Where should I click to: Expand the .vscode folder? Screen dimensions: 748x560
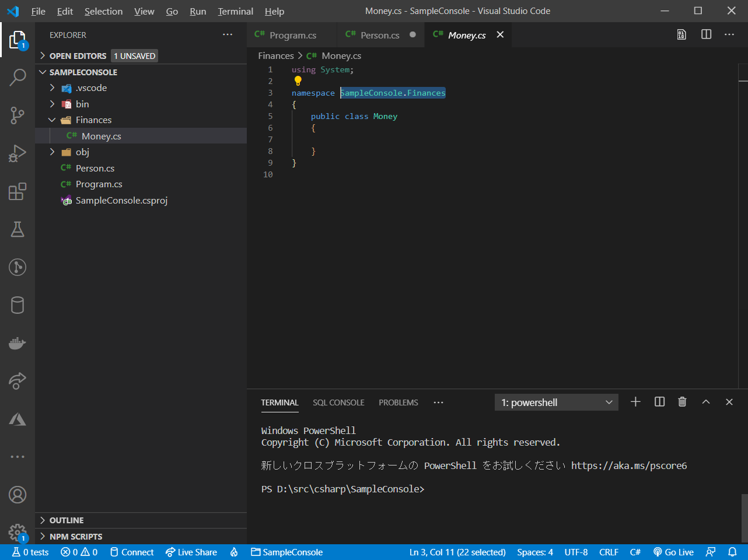[141, 88]
